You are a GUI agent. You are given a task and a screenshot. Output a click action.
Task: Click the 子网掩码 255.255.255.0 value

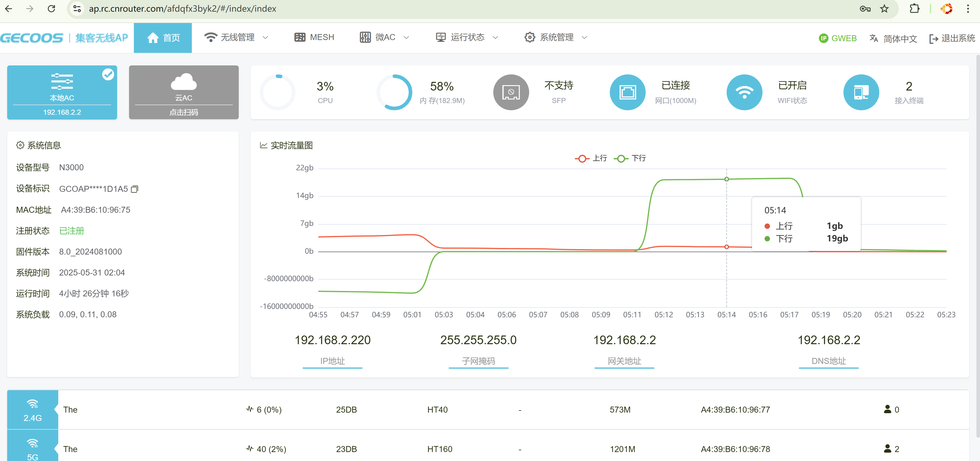tap(478, 340)
